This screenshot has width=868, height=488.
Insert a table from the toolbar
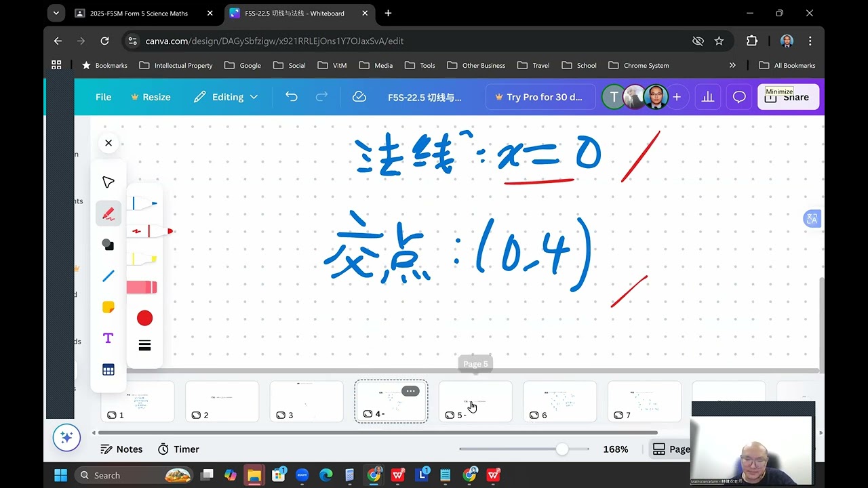(x=108, y=369)
